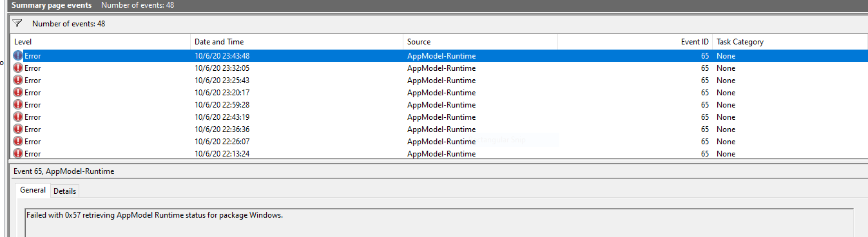Select date cell 10/6/20 22:26:07
This screenshot has width=868, height=237.
(222, 142)
